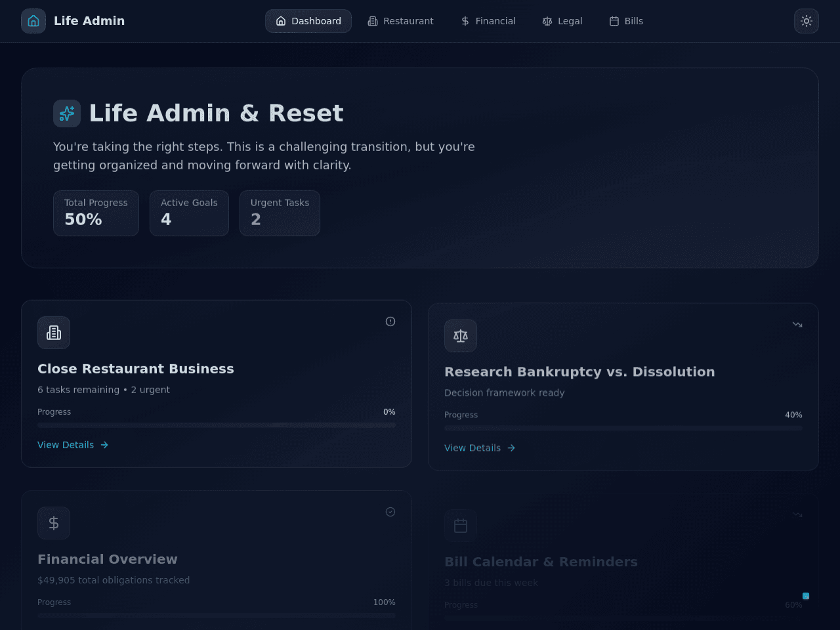Open View Details for Research Bankruptcy vs. Dissolution
The image size is (840, 630).
[x=480, y=448]
